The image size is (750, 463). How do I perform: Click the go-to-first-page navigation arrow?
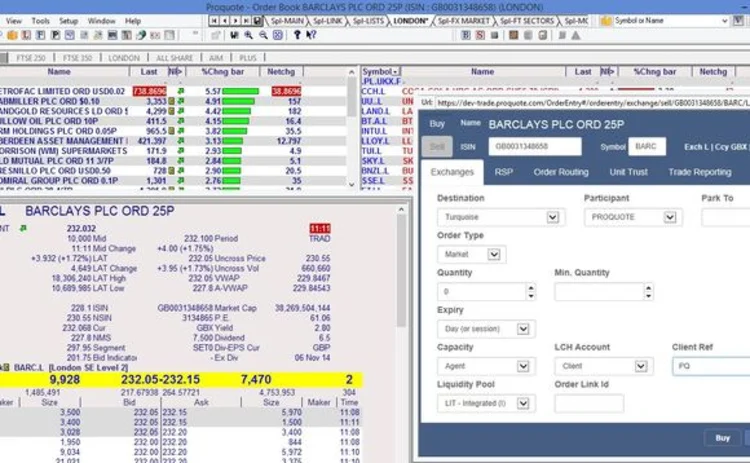pos(214,21)
